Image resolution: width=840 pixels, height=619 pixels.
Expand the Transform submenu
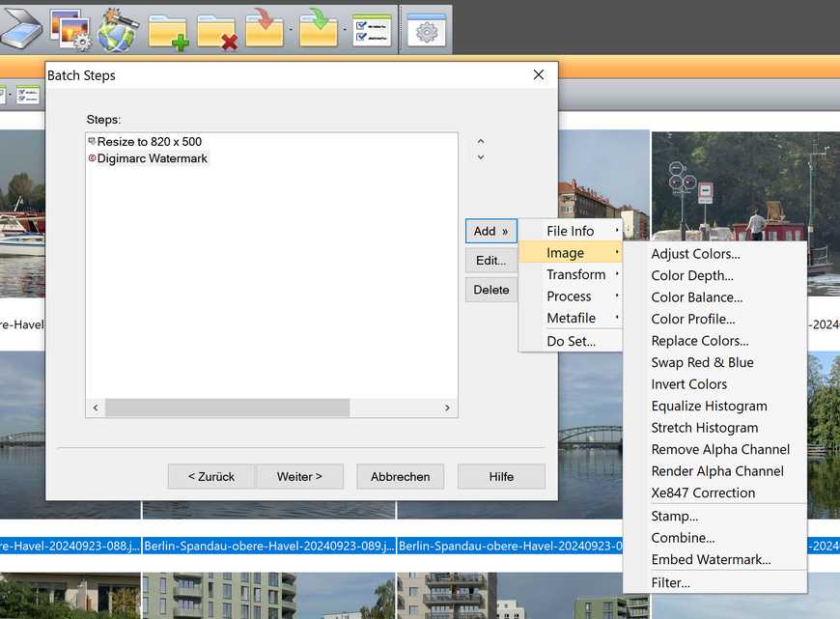(575, 274)
